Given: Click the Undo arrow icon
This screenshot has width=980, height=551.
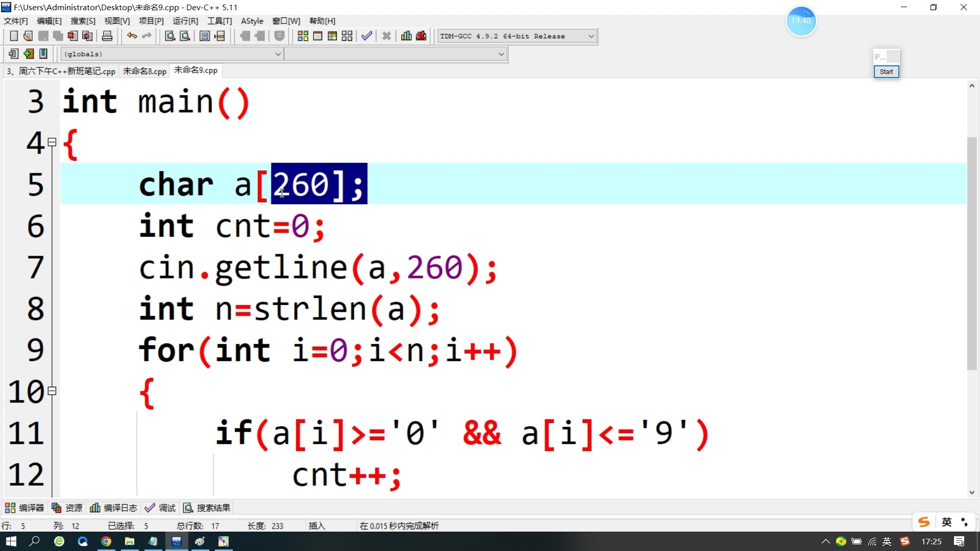Looking at the screenshot, I should click(132, 36).
